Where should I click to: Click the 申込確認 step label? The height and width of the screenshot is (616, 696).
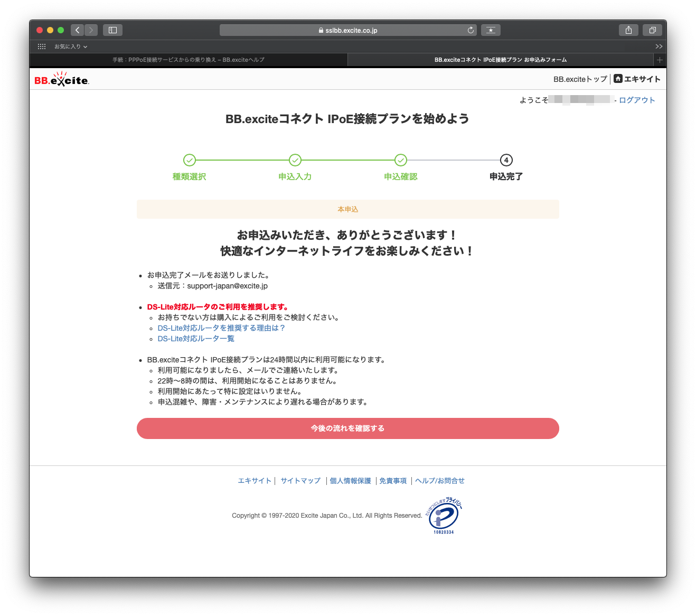[x=400, y=176]
